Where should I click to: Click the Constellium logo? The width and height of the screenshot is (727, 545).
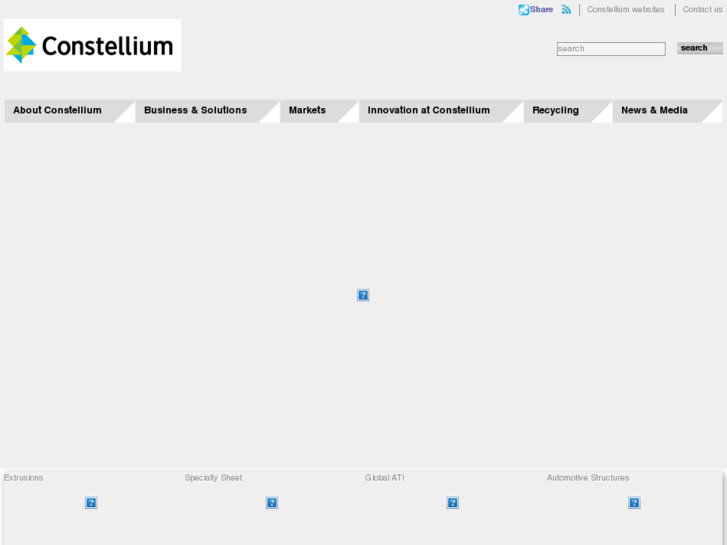tap(92, 45)
